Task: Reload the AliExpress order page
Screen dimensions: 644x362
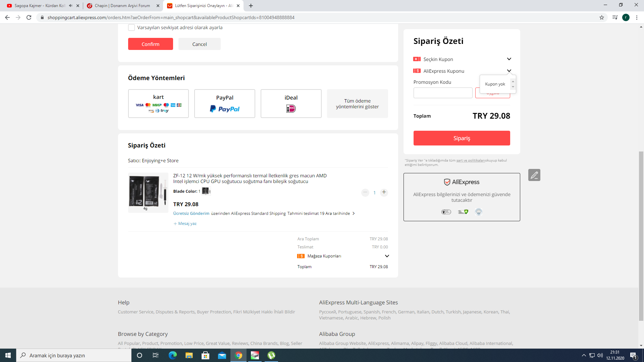Action: coord(29,17)
